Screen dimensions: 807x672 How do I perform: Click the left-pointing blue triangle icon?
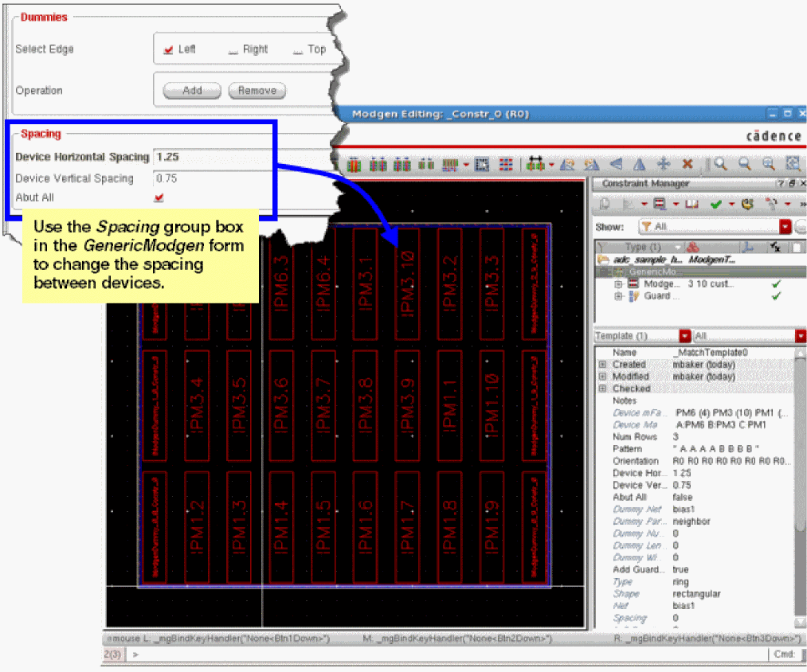[616, 164]
